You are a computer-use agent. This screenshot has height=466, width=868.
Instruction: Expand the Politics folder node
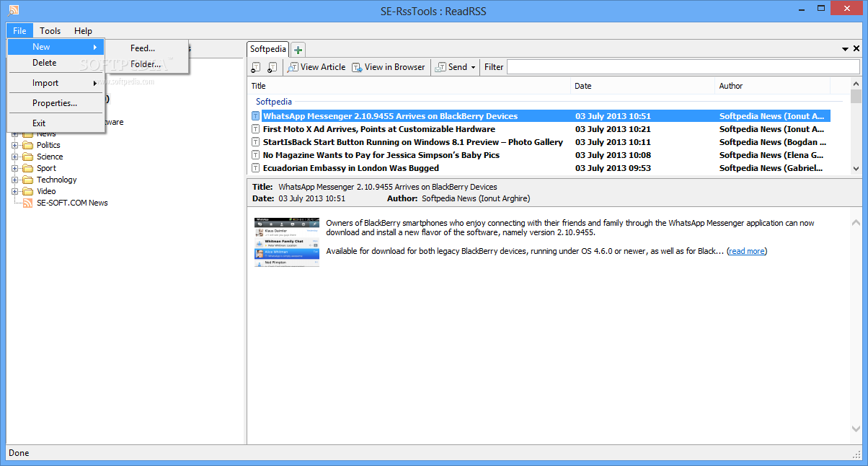(x=15, y=145)
